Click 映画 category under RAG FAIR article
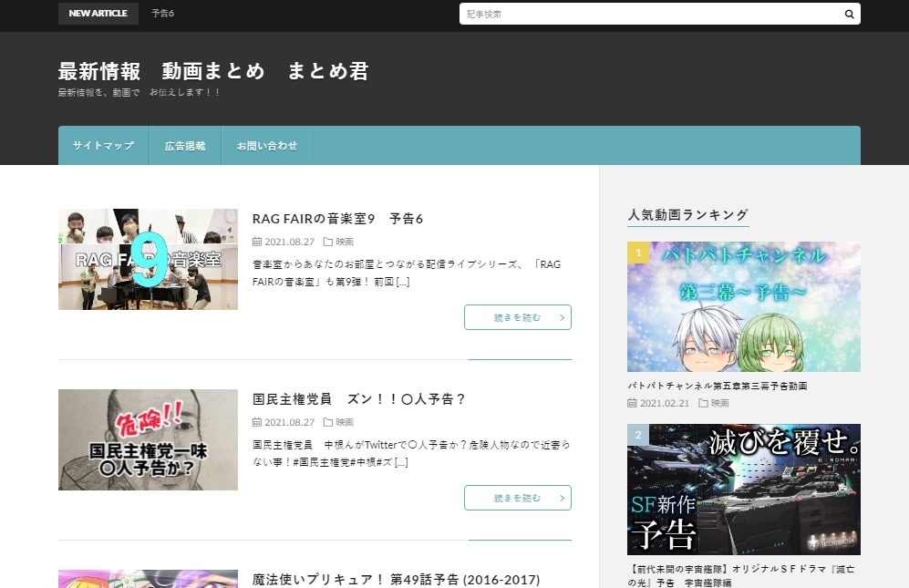This screenshot has height=588, width=909. (345, 242)
